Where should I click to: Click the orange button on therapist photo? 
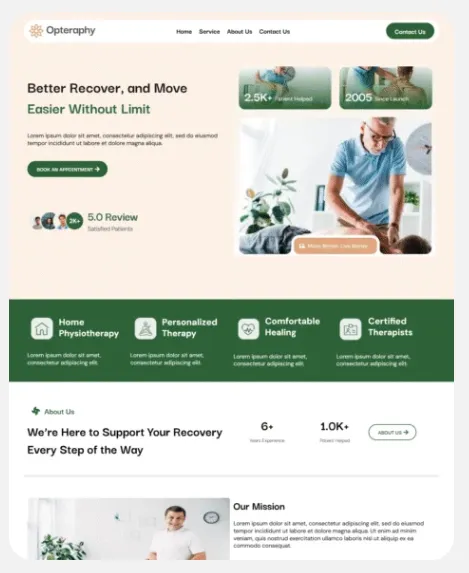pyautogui.click(x=336, y=246)
